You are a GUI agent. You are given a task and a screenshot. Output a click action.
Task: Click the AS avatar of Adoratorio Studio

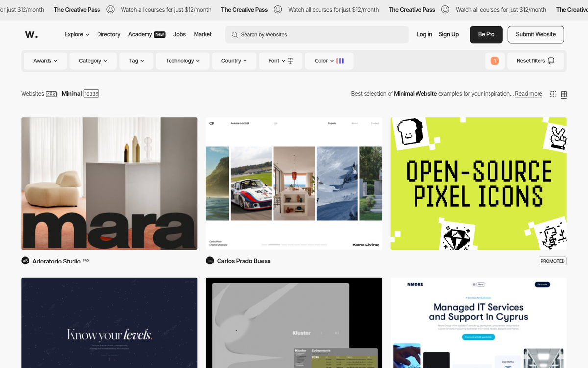pos(25,261)
